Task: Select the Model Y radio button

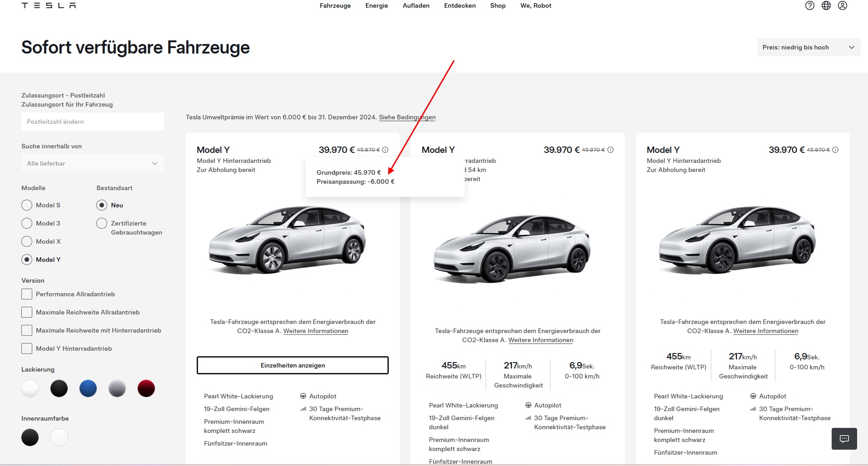Action: point(27,260)
